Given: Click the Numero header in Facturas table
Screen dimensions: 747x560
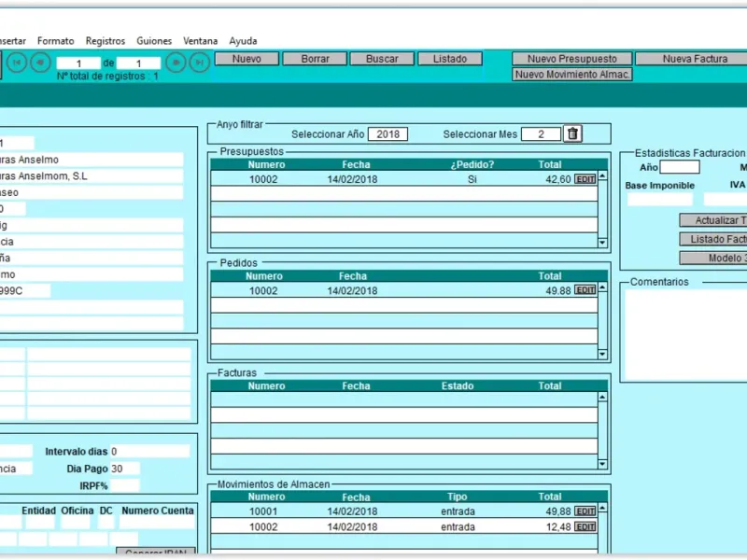Looking at the screenshot, I should coord(266,385).
